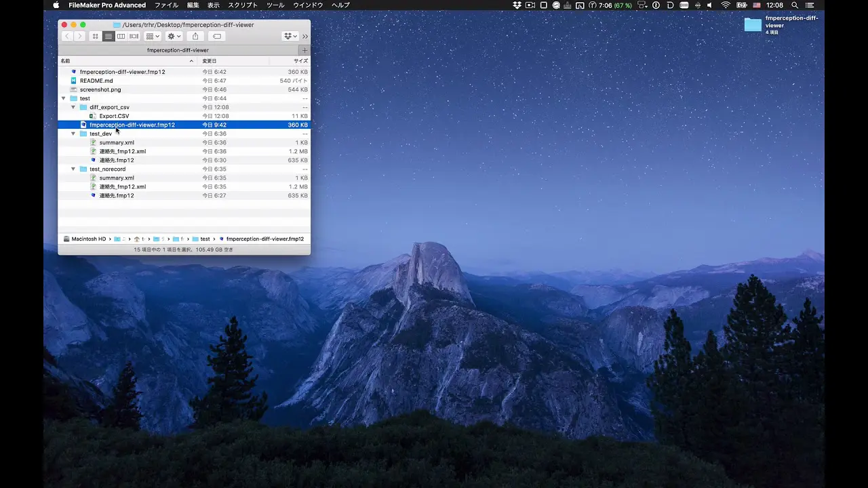Switch Finder to icon view
The image size is (868, 488).
click(96, 37)
